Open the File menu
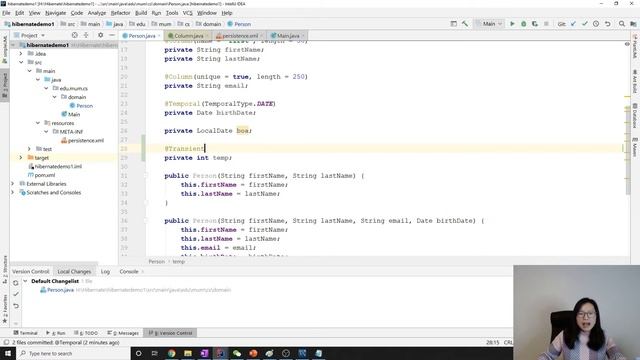This screenshot has width=640, height=360. pos(6,13)
